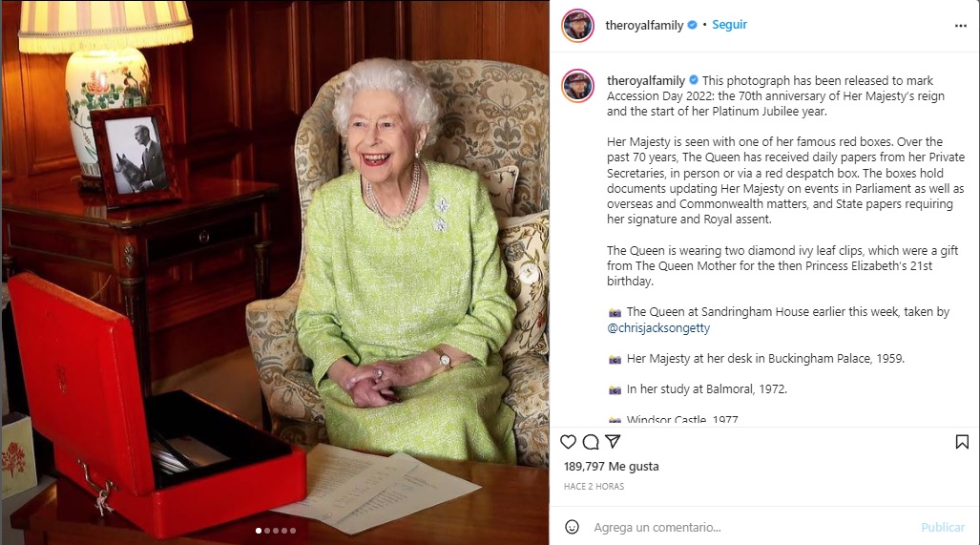980x545 pixels.
Task: Jump to last carousel dot indicator
Action: pos(293,531)
